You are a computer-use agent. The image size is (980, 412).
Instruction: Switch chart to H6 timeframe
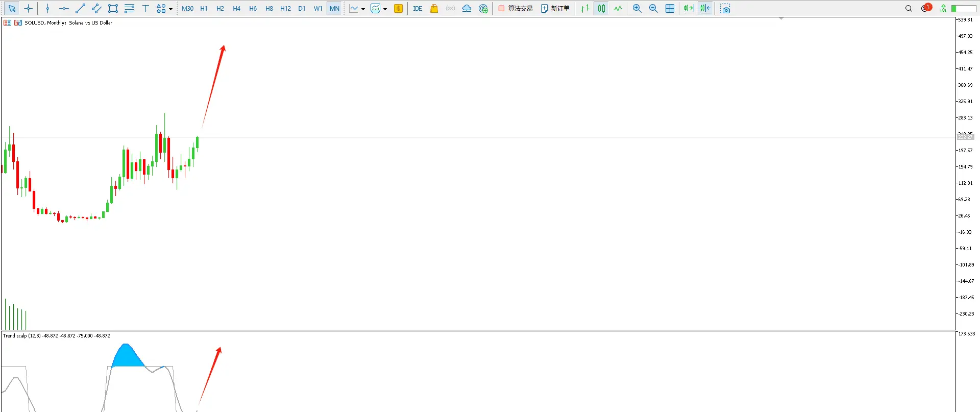click(x=253, y=8)
